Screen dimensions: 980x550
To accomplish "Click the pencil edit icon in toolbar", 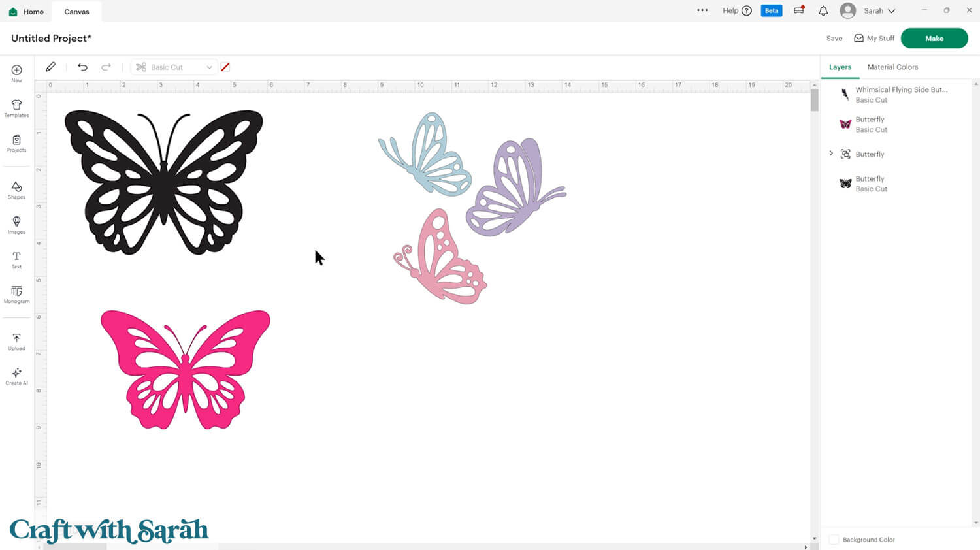I will tap(50, 67).
